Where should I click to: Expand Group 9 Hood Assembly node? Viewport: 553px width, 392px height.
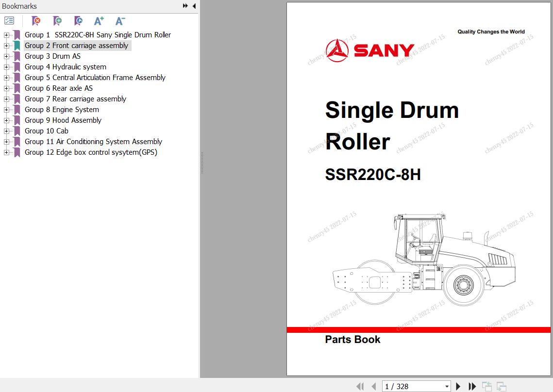point(6,120)
